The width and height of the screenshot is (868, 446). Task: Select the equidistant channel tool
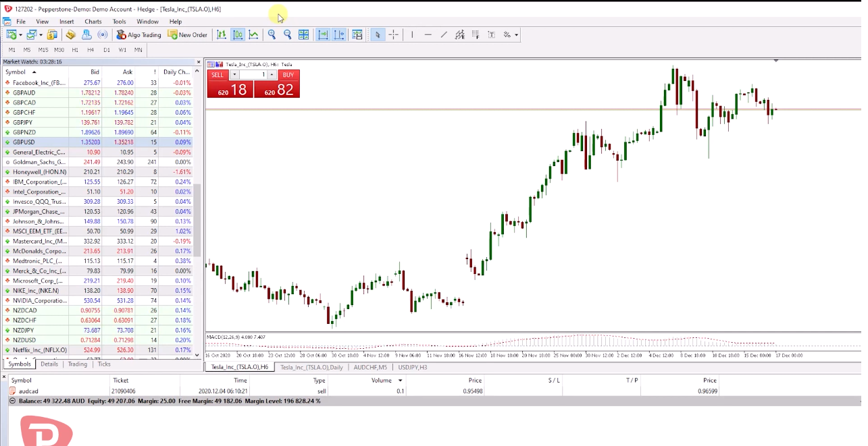(x=460, y=34)
